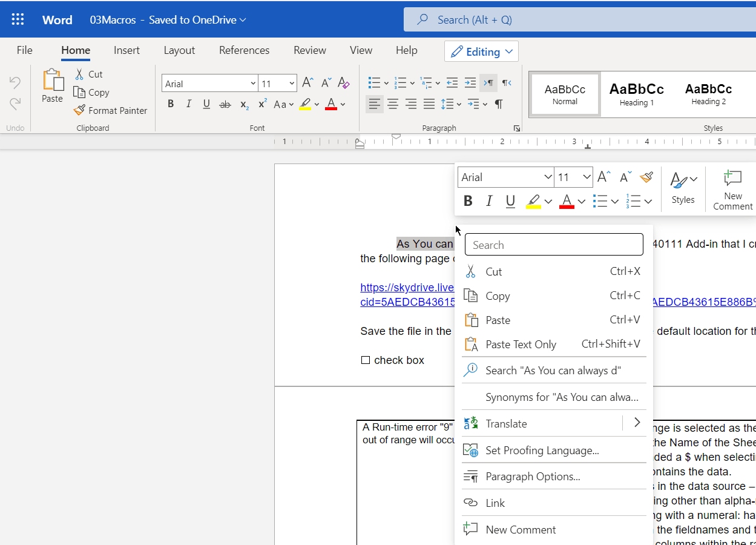Grow font size in the ribbon

tap(307, 83)
